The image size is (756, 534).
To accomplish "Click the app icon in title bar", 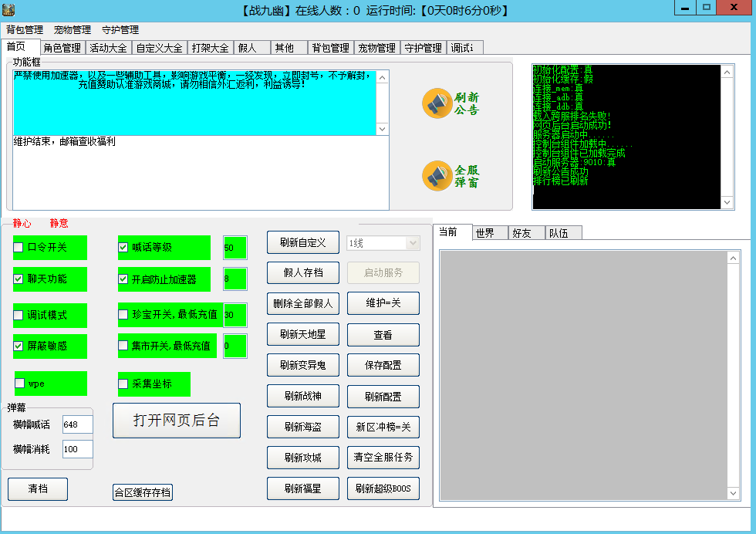I will (x=10, y=11).
